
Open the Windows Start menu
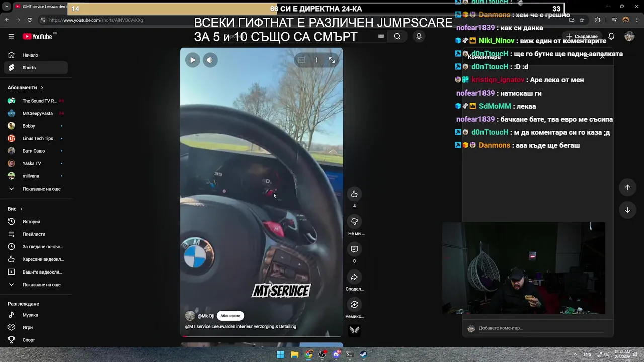(280, 354)
